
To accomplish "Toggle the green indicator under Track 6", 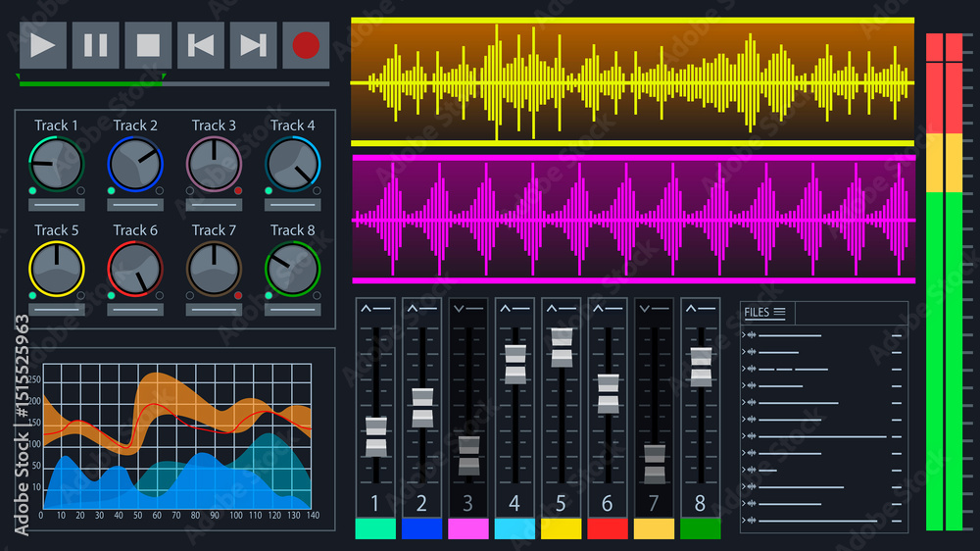I will click(112, 295).
